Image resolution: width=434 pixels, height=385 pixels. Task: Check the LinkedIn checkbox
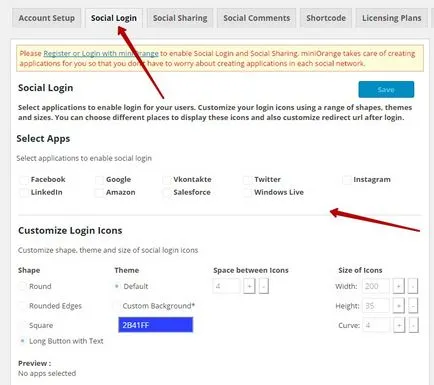pyautogui.click(x=24, y=193)
